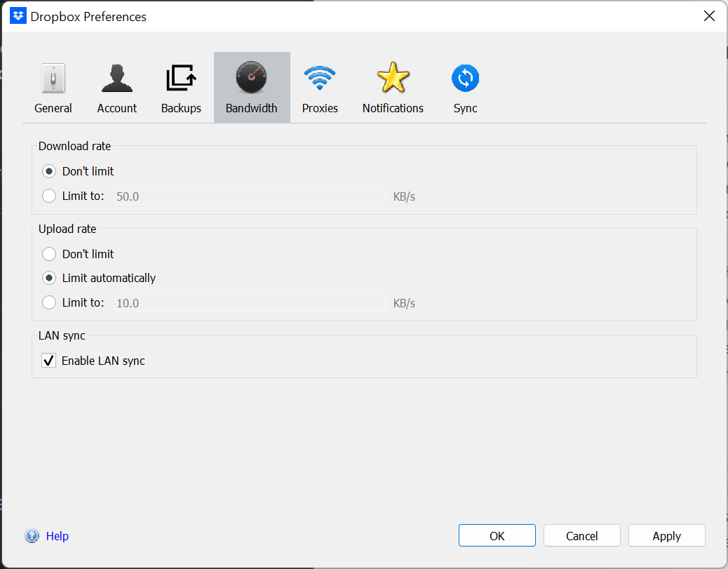Click the download limit field showing 50.0
This screenshot has width=728, height=569.
tap(250, 196)
